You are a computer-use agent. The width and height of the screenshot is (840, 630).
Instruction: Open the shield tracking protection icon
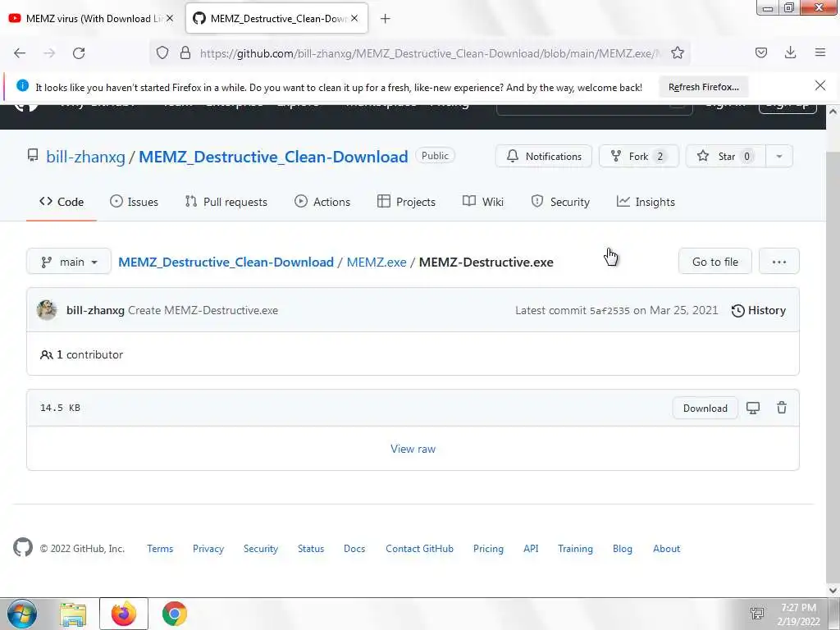pos(162,53)
